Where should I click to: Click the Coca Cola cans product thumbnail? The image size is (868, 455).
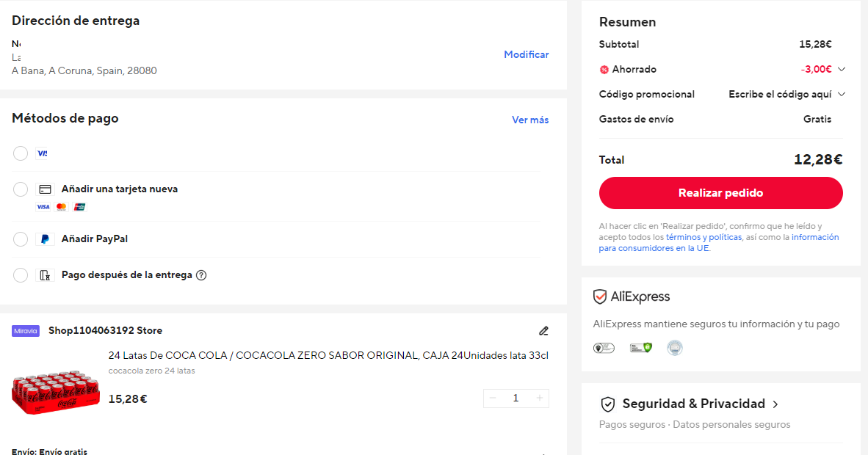click(55, 392)
